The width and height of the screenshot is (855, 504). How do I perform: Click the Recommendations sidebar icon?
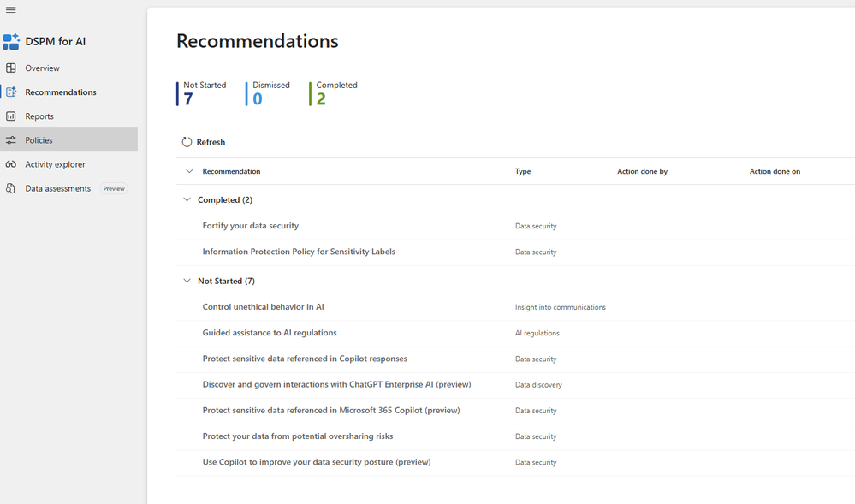pos(11,92)
